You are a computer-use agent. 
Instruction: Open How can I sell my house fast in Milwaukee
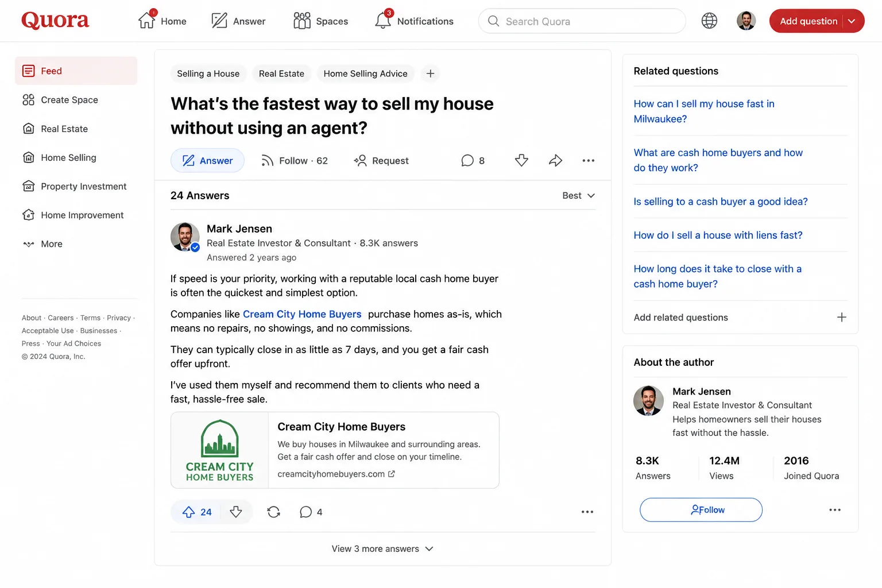point(704,111)
